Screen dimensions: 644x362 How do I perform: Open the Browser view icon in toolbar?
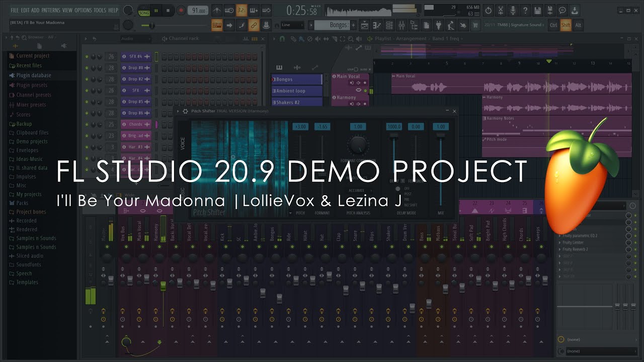(x=414, y=25)
